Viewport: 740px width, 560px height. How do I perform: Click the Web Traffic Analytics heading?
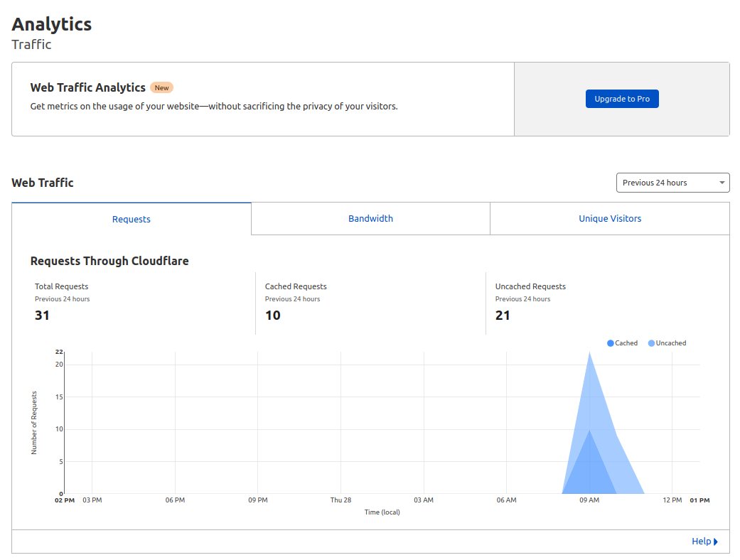tap(87, 87)
